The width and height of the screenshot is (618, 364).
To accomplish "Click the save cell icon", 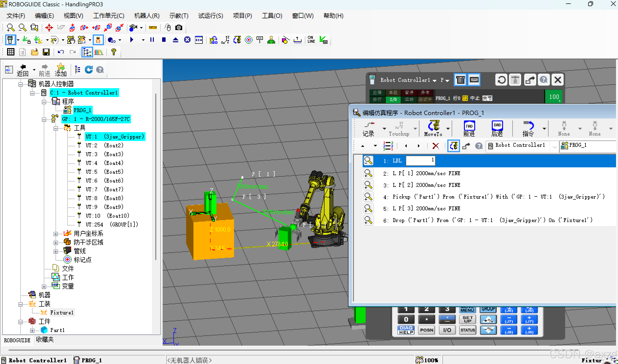I will click(x=46, y=52).
